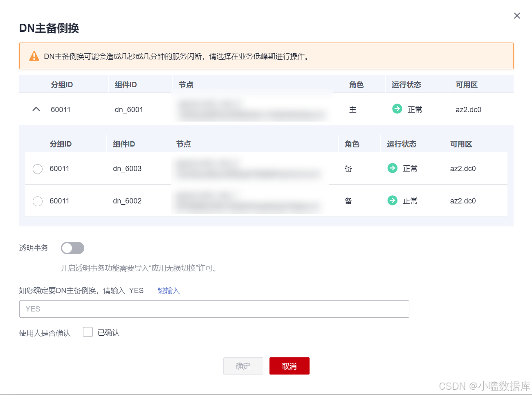Click inside the YES confirmation input field
The image size is (532, 395).
[214, 309]
